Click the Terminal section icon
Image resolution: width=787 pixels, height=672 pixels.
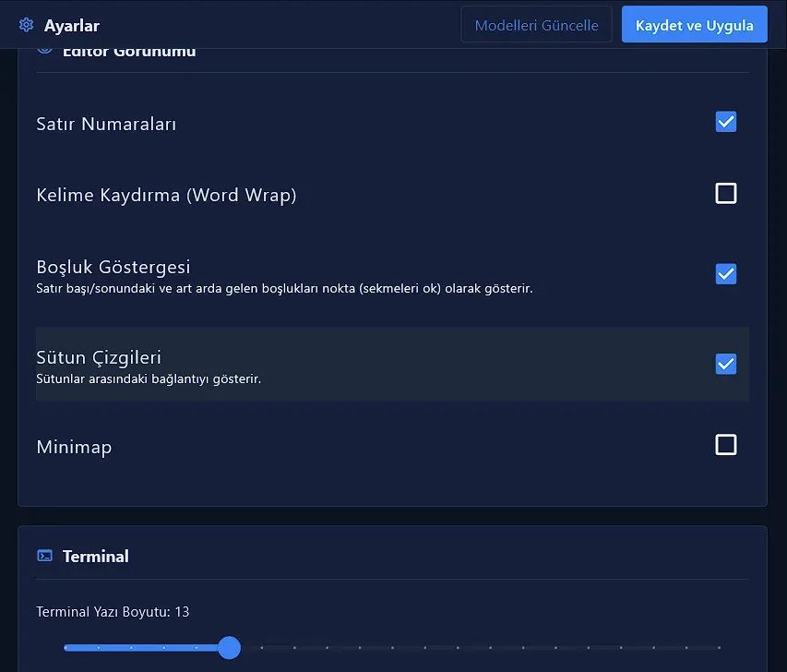[44, 556]
